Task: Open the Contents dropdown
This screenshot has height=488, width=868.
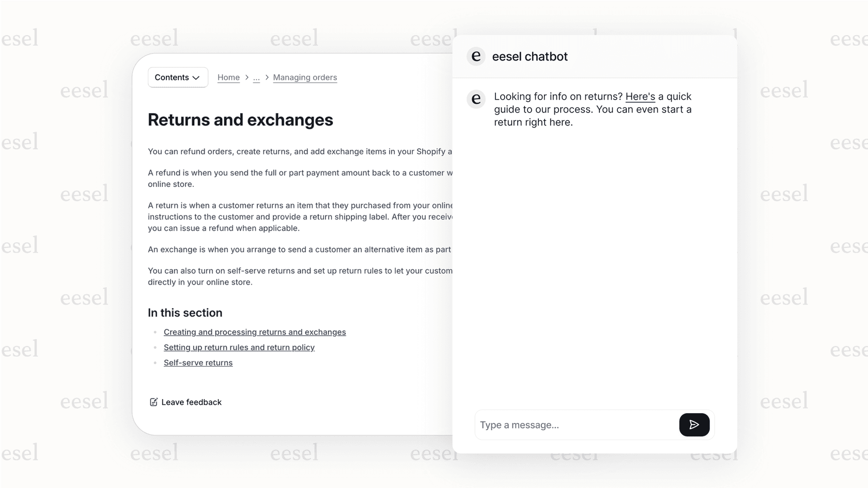Action: (177, 77)
